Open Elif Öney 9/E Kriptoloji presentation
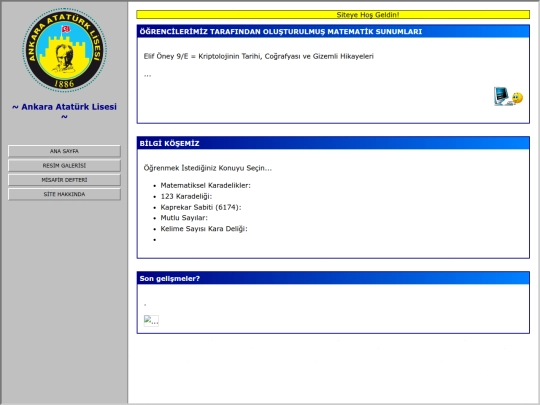This screenshot has width=540, height=405. [x=259, y=56]
